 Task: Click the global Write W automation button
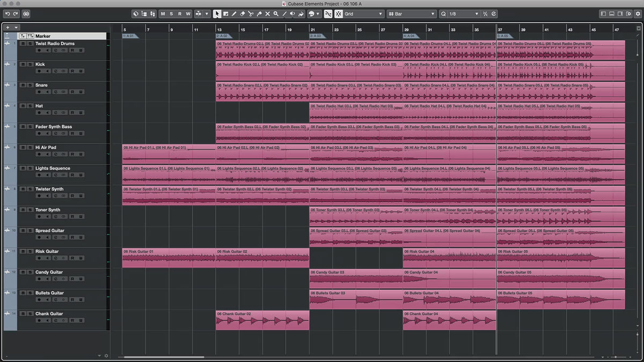click(188, 13)
